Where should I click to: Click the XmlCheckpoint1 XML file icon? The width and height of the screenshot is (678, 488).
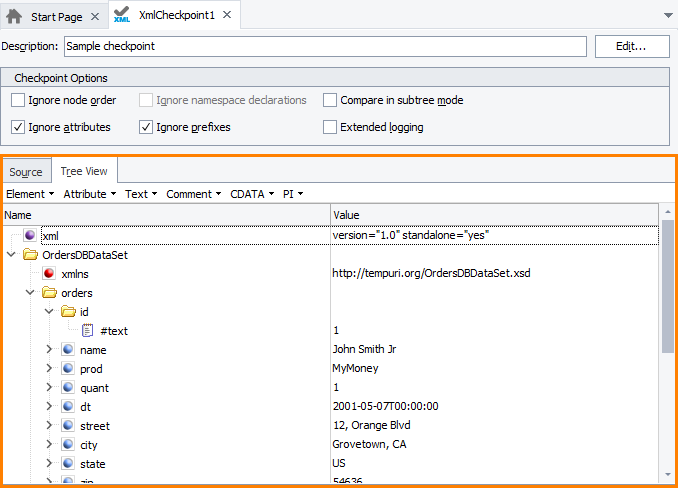point(122,16)
